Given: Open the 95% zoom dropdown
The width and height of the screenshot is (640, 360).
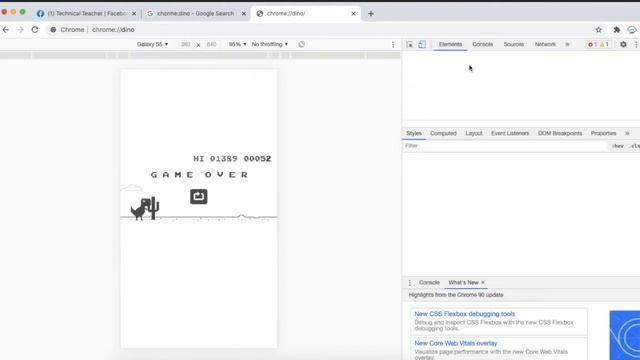Looking at the screenshot, I should point(237,44).
